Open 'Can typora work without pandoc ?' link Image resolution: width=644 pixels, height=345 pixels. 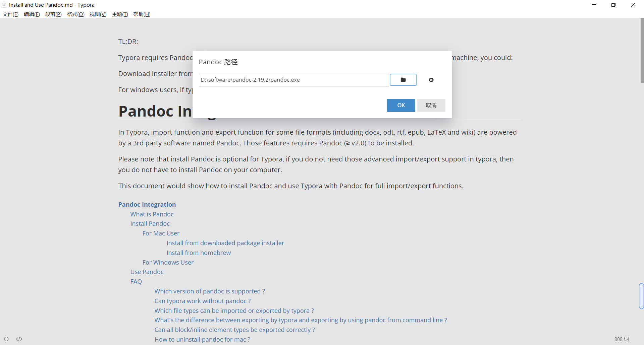[203, 301]
